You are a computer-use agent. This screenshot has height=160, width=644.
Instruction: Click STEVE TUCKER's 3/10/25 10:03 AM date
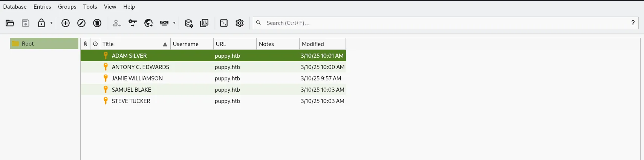[323, 101]
